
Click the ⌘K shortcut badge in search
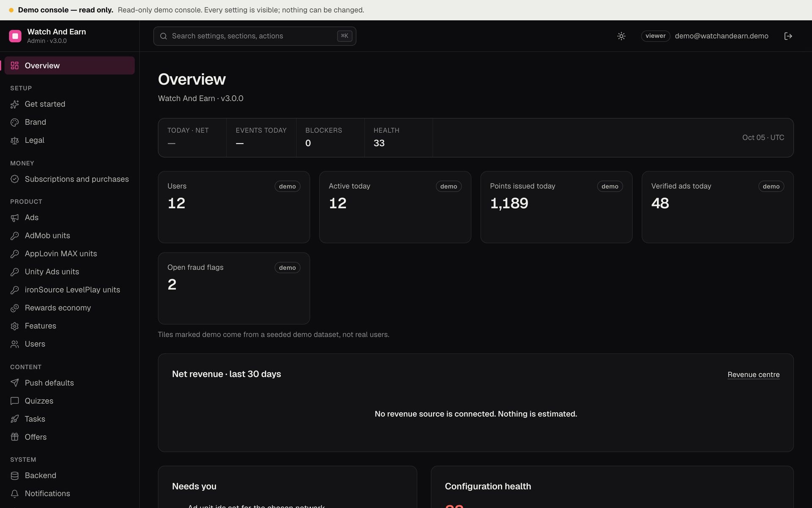click(x=345, y=36)
